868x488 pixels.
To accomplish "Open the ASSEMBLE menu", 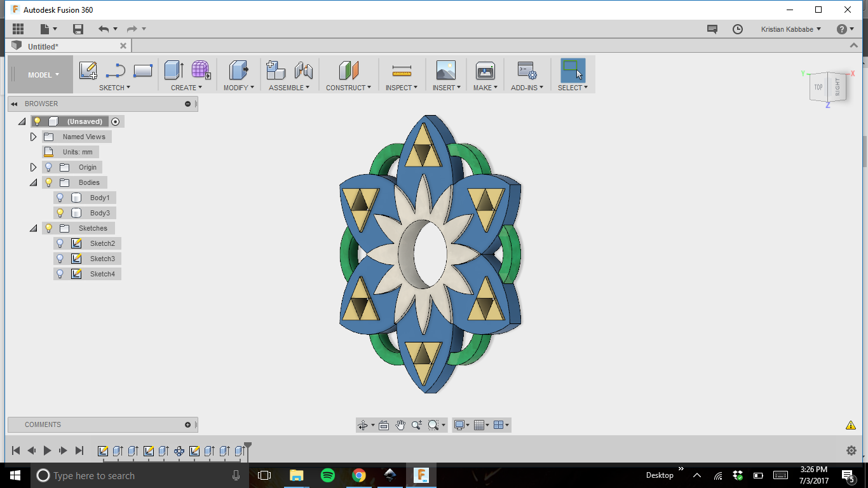I will [289, 88].
